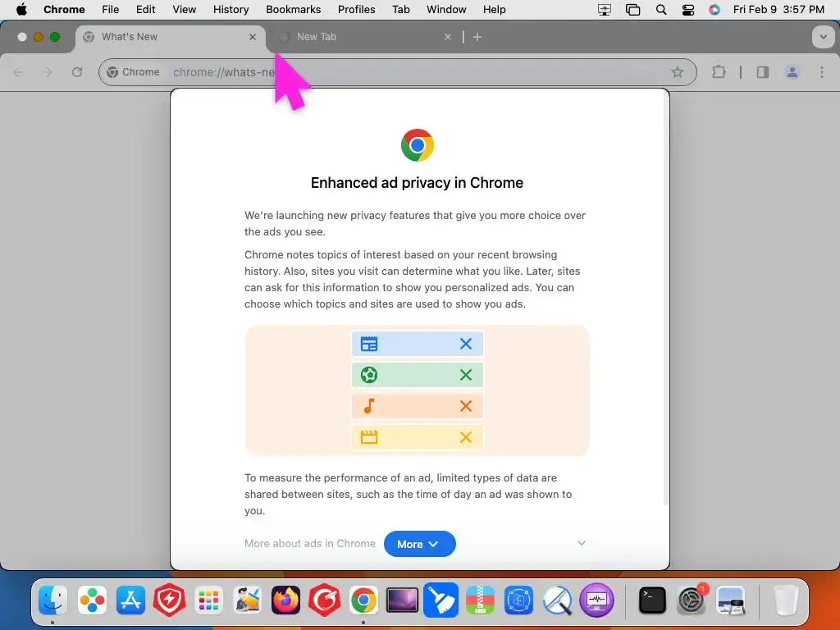
Task: Click the Stage Manager menu bar icon
Action: click(x=632, y=10)
